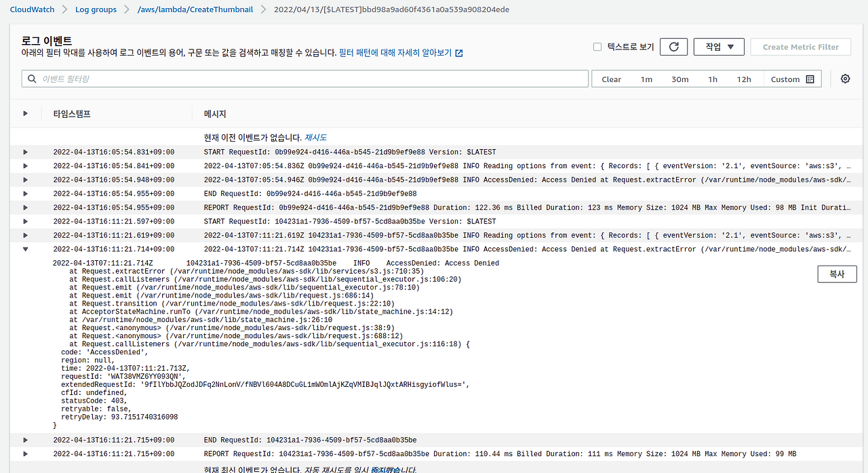Image resolution: width=868 pixels, height=473 pixels.
Task: Focus the 이벤트 필터링 search field
Action: tap(304, 79)
